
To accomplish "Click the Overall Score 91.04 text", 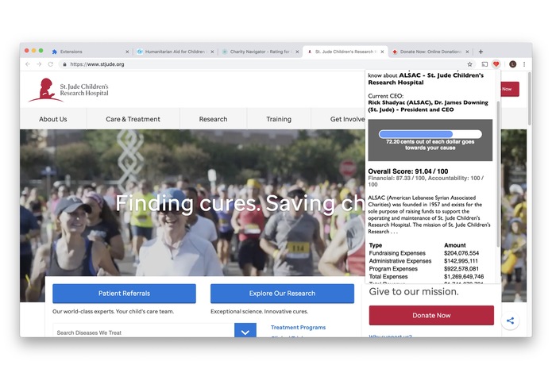I will 408,171.
